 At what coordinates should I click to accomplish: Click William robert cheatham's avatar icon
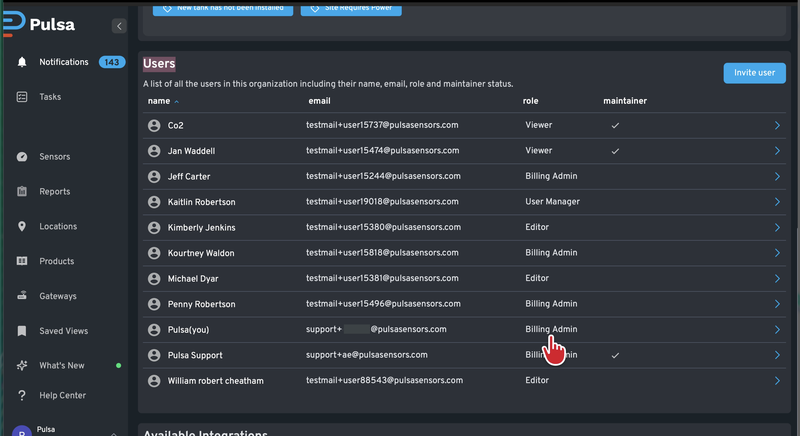(154, 380)
